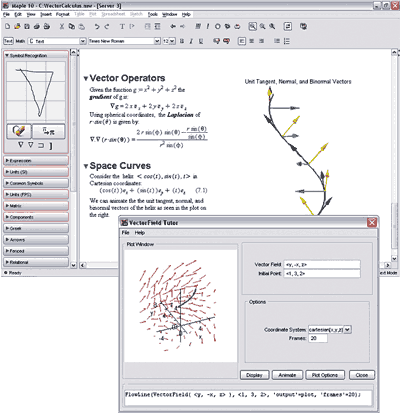Center the text alignment
400x413 pixels.
252,41
